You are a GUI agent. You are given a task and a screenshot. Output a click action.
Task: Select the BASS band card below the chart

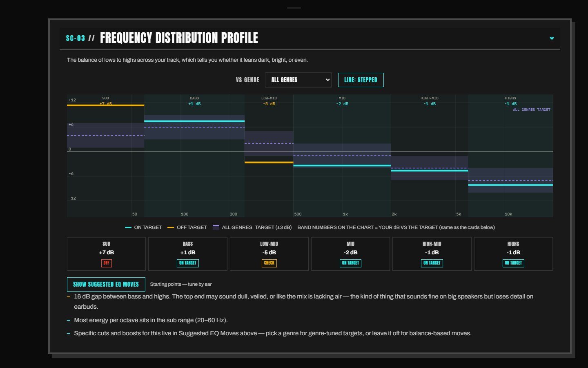coord(188,254)
